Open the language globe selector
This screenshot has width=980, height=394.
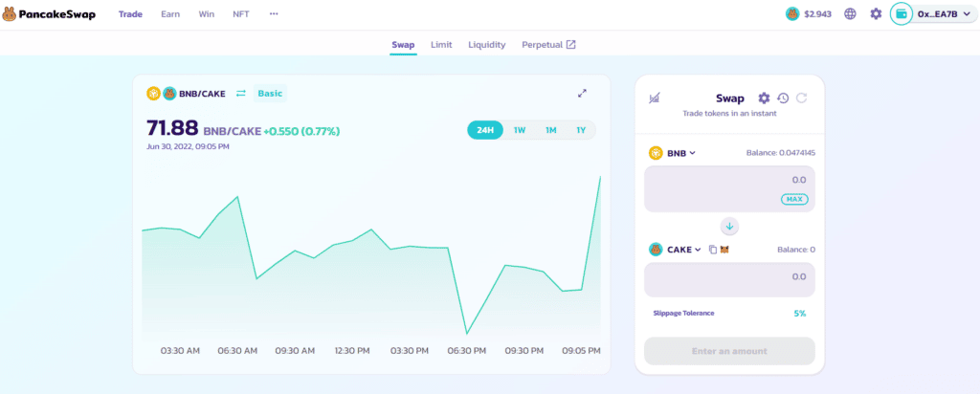(x=850, y=14)
